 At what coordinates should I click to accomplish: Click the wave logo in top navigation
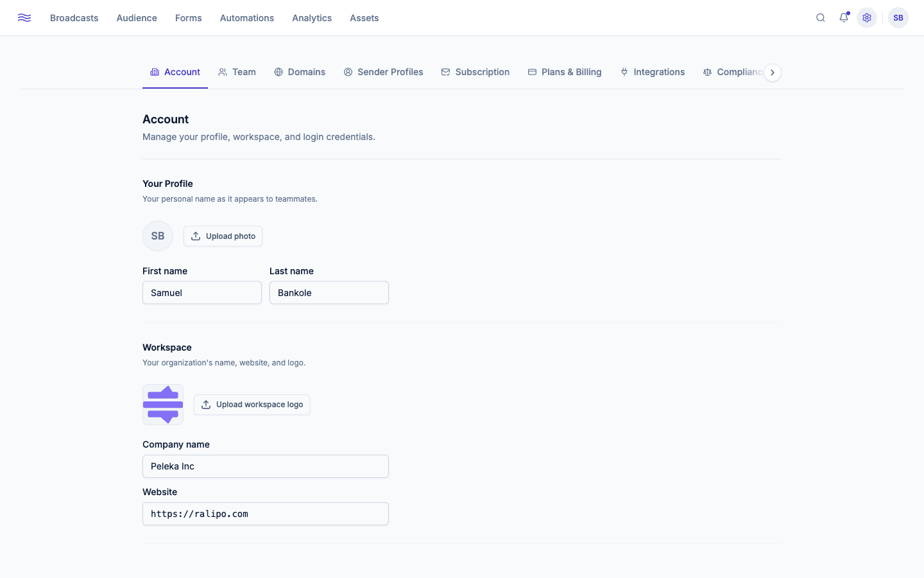(x=24, y=18)
